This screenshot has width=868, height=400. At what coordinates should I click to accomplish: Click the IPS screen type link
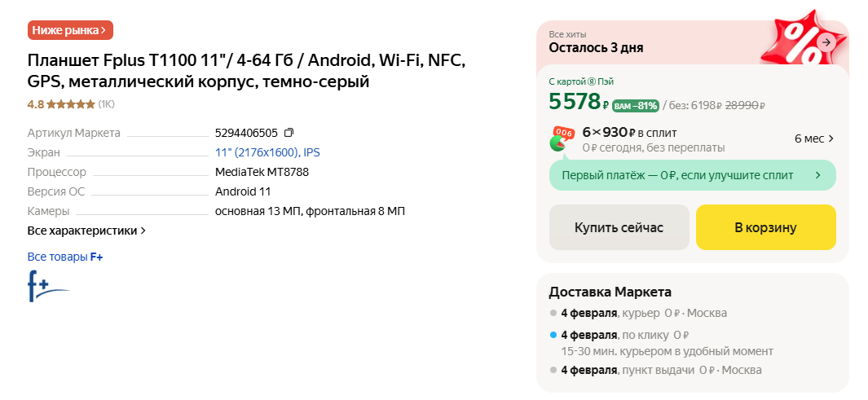tap(312, 152)
